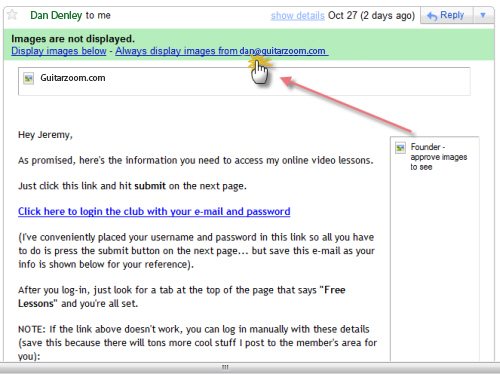Viewport: 500px width, 374px height.
Task: Click the horizontal scrollbar grip at bottom
Action: click(225, 367)
